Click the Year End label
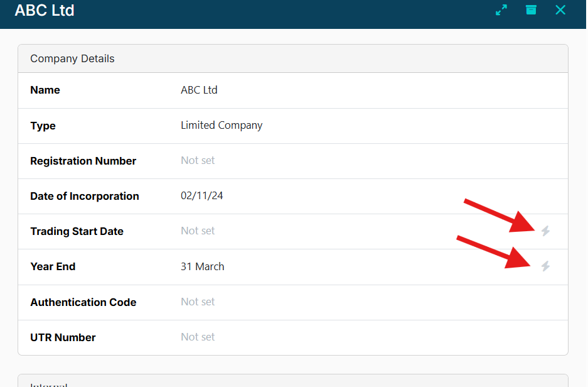This screenshot has height=387, width=588. [53, 266]
